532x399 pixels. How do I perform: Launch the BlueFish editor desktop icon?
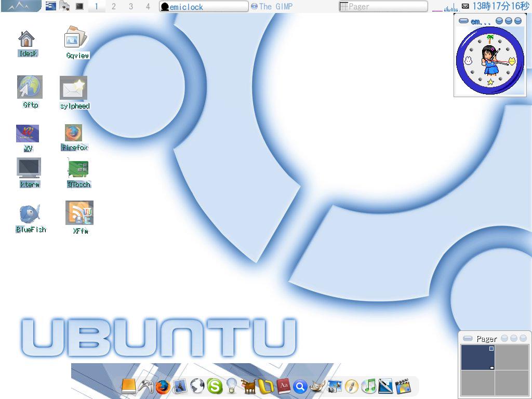tap(30, 214)
